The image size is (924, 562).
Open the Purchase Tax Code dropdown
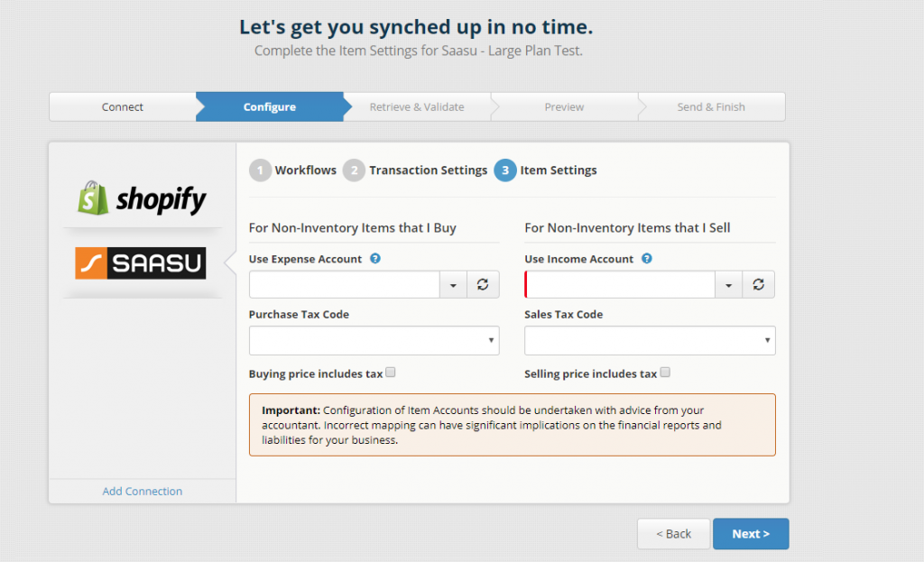[374, 340]
